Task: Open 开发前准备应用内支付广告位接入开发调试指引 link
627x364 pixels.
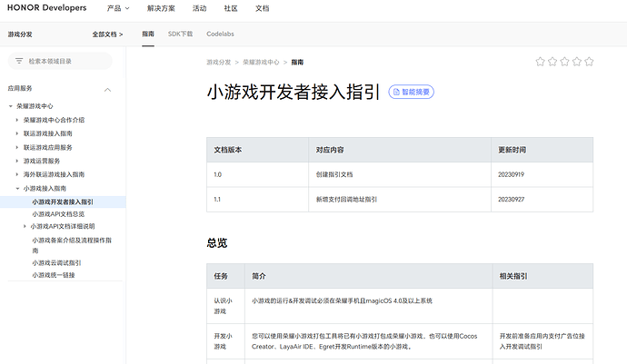Action: coord(542,341)
